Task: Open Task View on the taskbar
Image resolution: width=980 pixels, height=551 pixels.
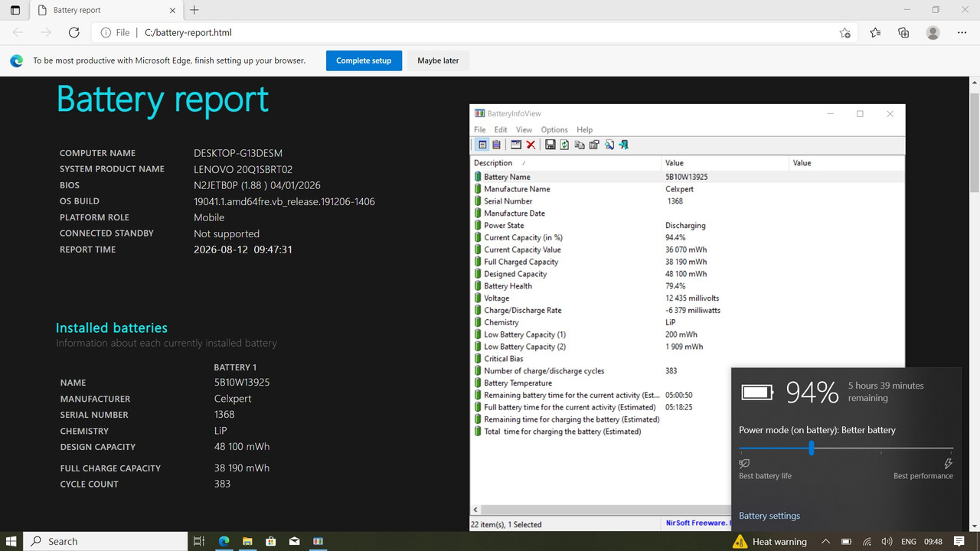Action: [199, 541]
